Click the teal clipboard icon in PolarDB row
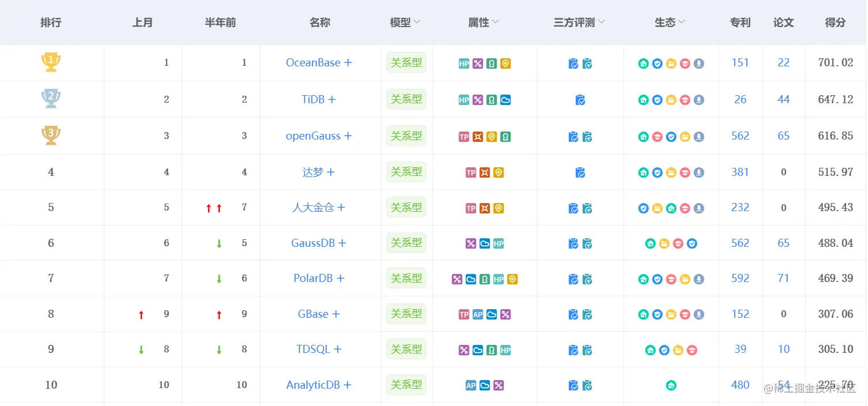Screen dimensions: 868x406 (587, 279)
